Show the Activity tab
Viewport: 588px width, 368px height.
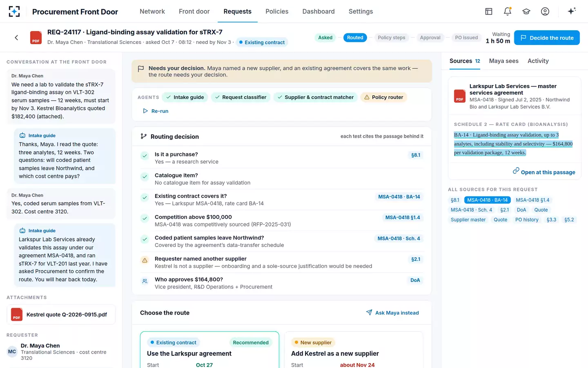pos(538,61)
